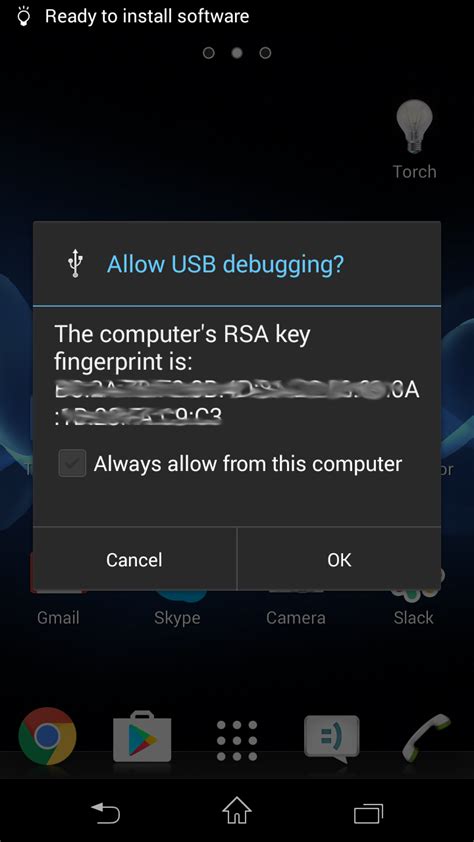
Task: Tap the lightbulb notification icon in status bar
Action: click(x=23, y=16)
